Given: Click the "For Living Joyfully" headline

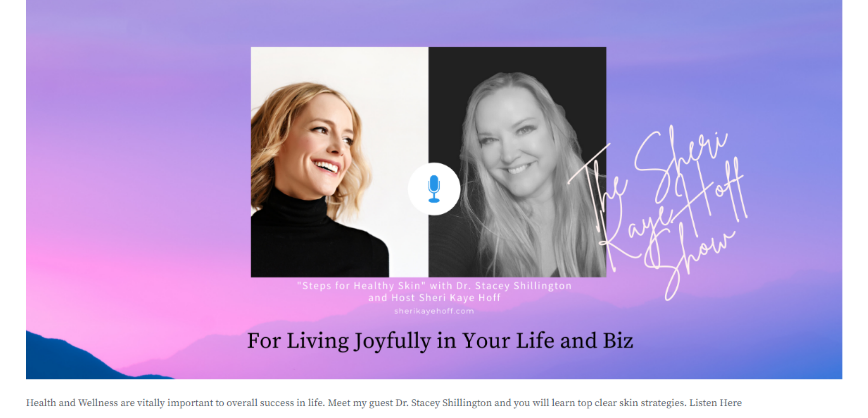Looking at the screenshot, I should tap(440, 340).
